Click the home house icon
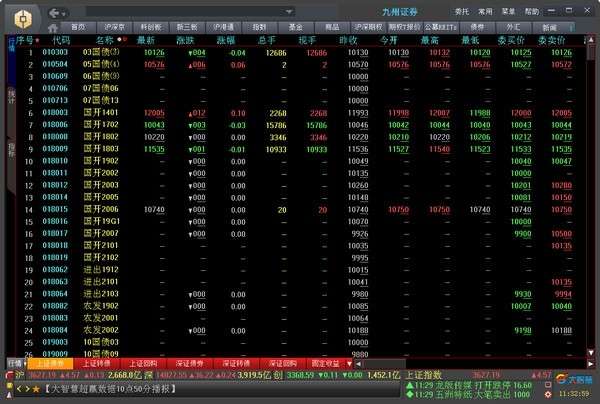The height and width of the screenshot is (404, 600). pyautogui.click(x=53, y=28)
